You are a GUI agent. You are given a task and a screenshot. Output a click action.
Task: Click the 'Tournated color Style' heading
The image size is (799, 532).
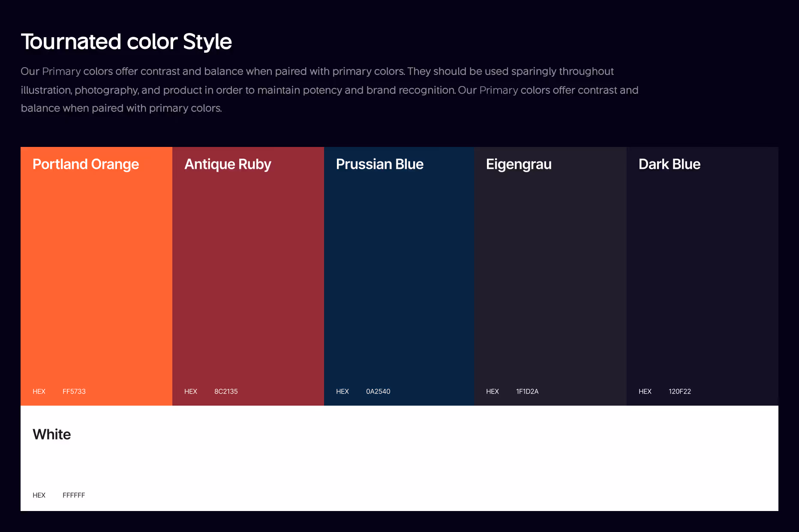click(x=126, y=42)
